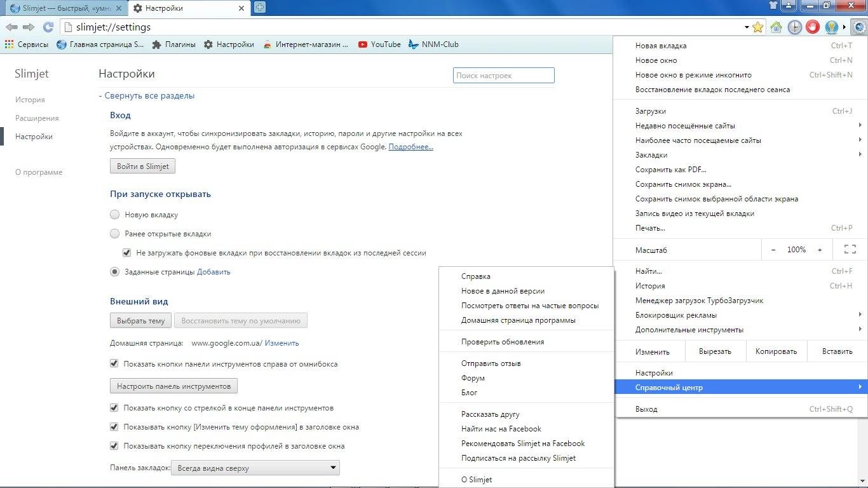Open the Интернет-магазин bookmark
Viewport: 868px width, 488px height.
pyautogui.click(x=306, y=44)
